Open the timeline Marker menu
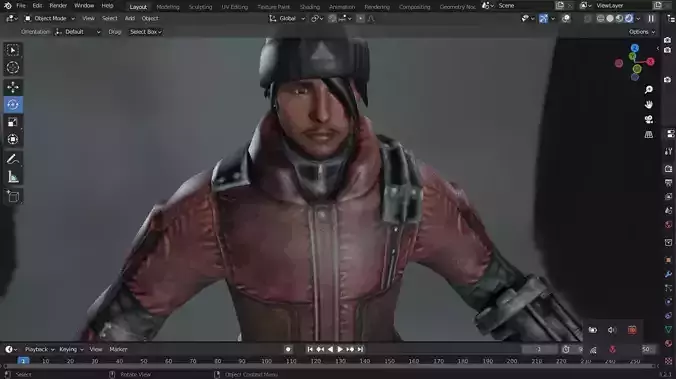This screenshot has height=379, width=676. point(118,349)
